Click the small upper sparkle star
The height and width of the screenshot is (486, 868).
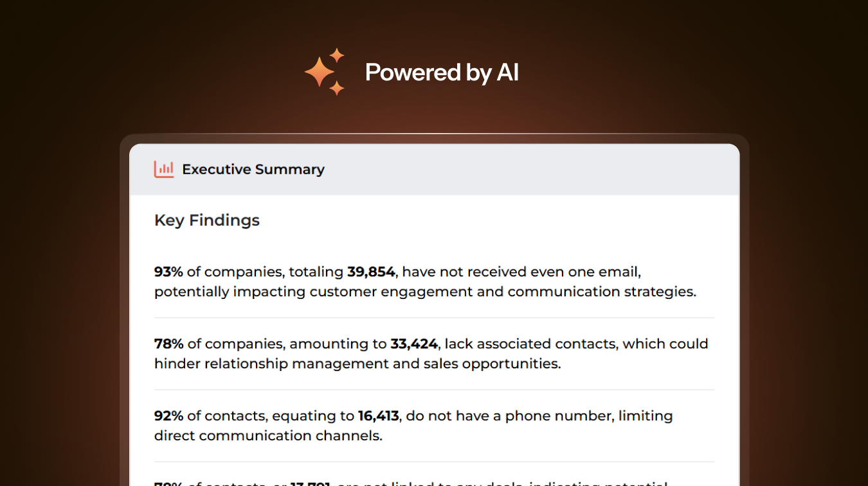coord(337,55)
